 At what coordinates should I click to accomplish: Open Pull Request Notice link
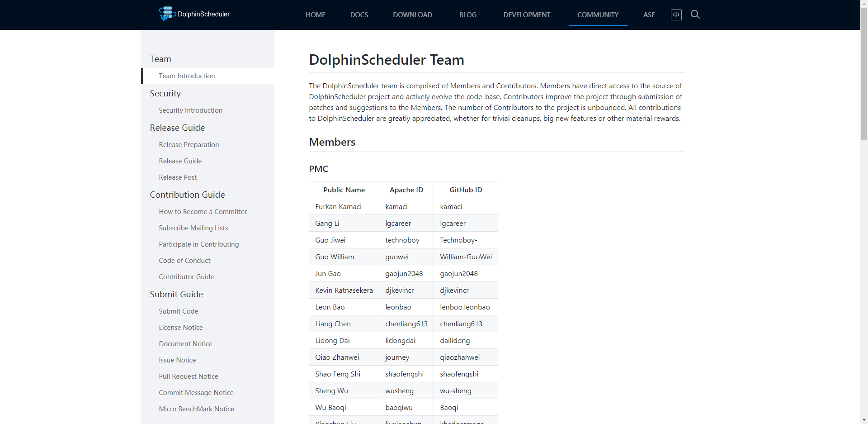point(188,376)
